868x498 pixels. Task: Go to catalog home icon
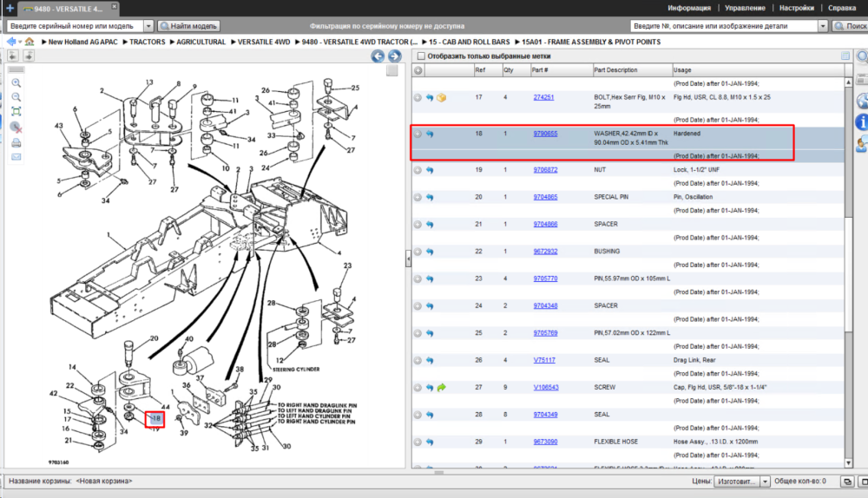[x=30, y=42]
